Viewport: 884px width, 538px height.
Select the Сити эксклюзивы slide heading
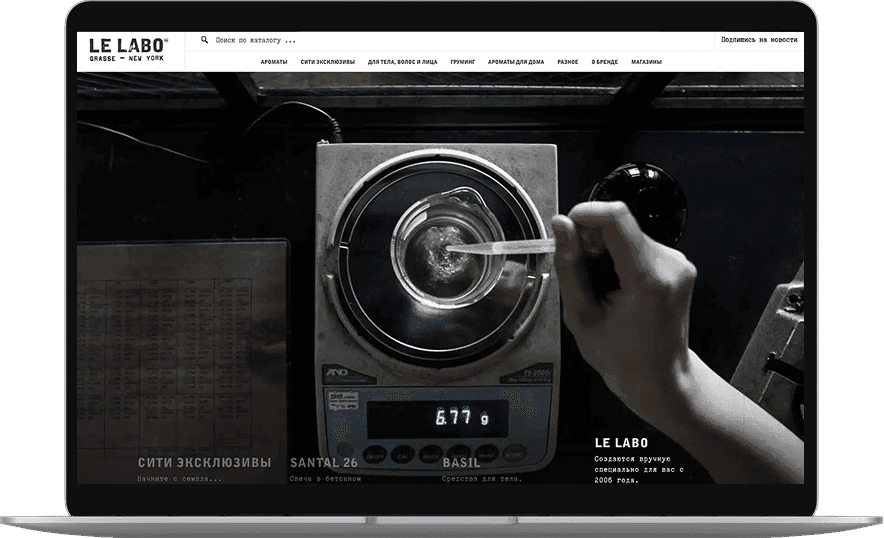click(x=205, y=462)
